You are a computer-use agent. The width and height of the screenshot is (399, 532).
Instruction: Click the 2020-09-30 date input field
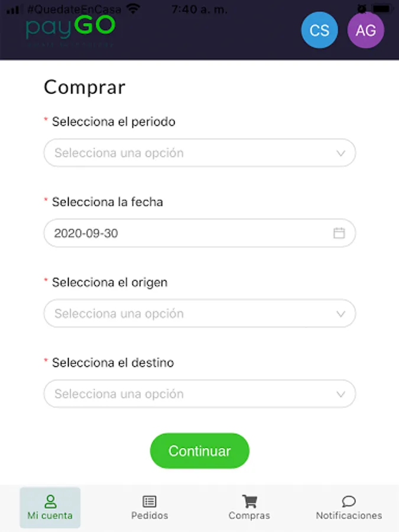click(x=183, y=233)
